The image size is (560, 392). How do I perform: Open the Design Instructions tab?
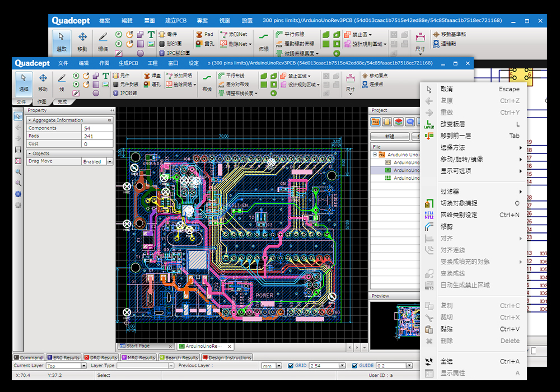pos(227,357)
